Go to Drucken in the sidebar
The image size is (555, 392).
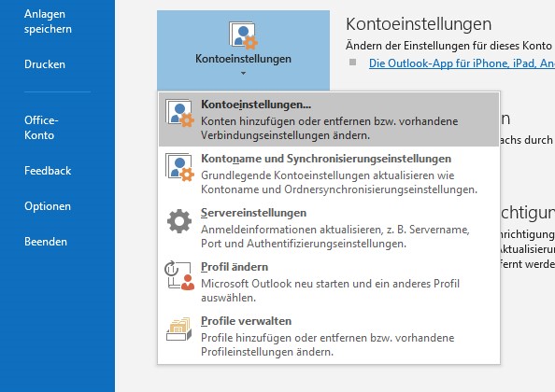click(45, 64)
